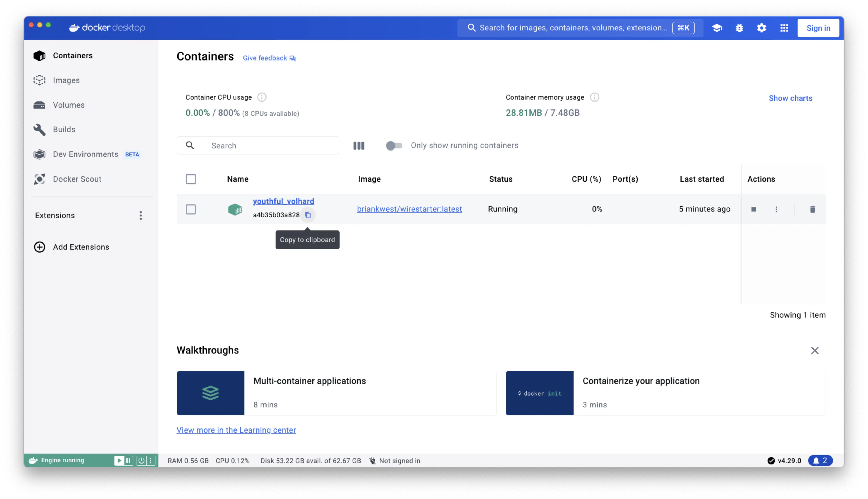
Task: Open the briankwest/wirestarter:latest image link
Action: 409,209
